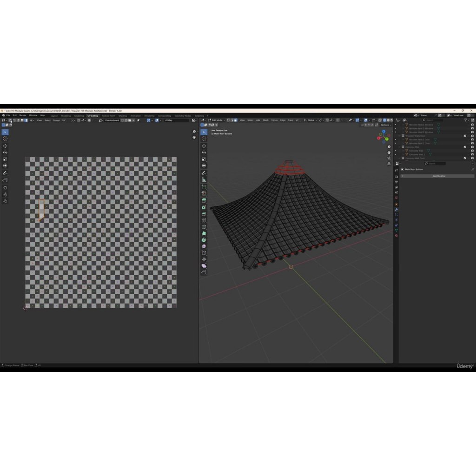Select the Move tool in 3D viewport toolbar

click(204, 146)
